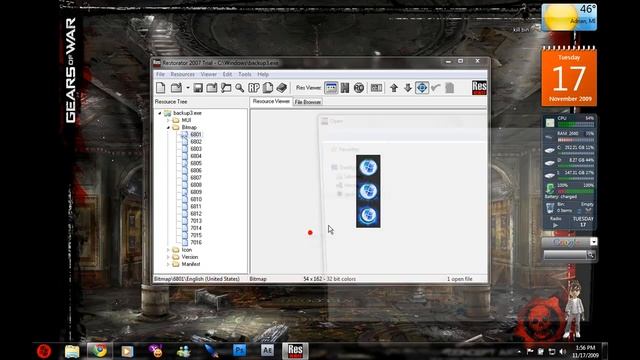Screen dimensions: 640x360
Task: Select bitmap resource 7016
Action: pyautogui.click(x=196, y=242)
